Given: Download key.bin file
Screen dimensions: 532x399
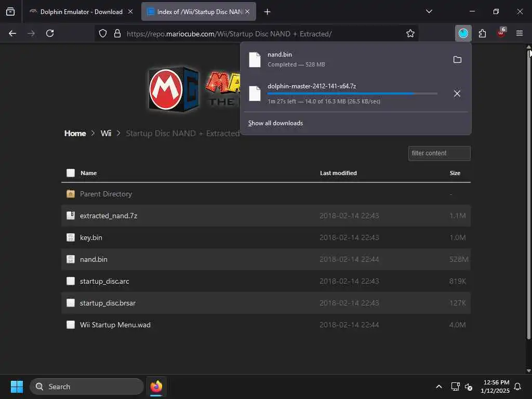Looking at the screenshot, I should tap(91, 237).
